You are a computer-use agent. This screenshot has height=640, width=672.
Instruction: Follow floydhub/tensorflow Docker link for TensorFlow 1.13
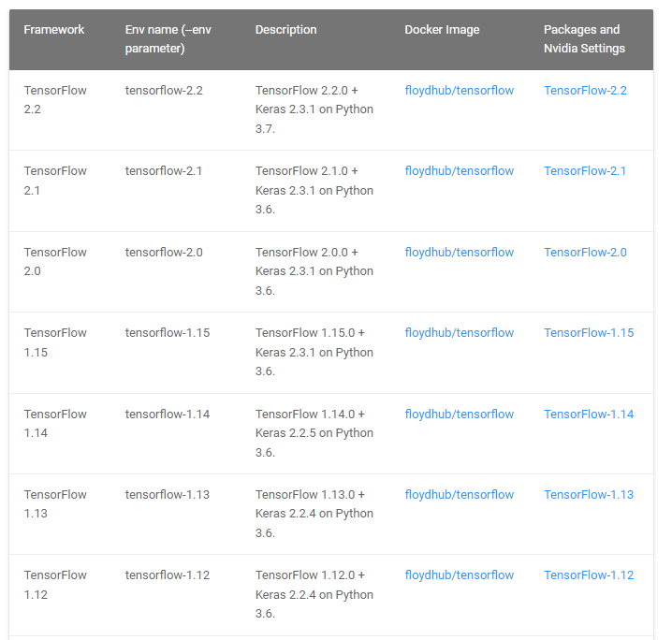pyautogui.click(x=459, y=495)
